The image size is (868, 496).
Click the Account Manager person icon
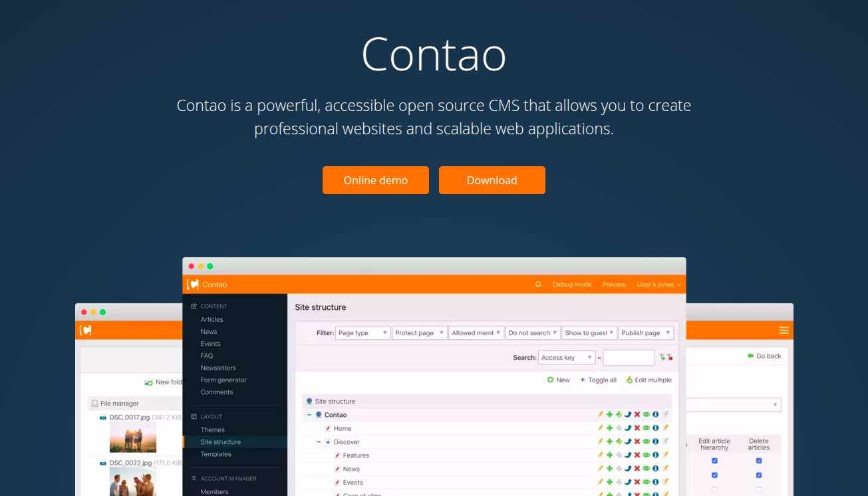pos(194,479)
